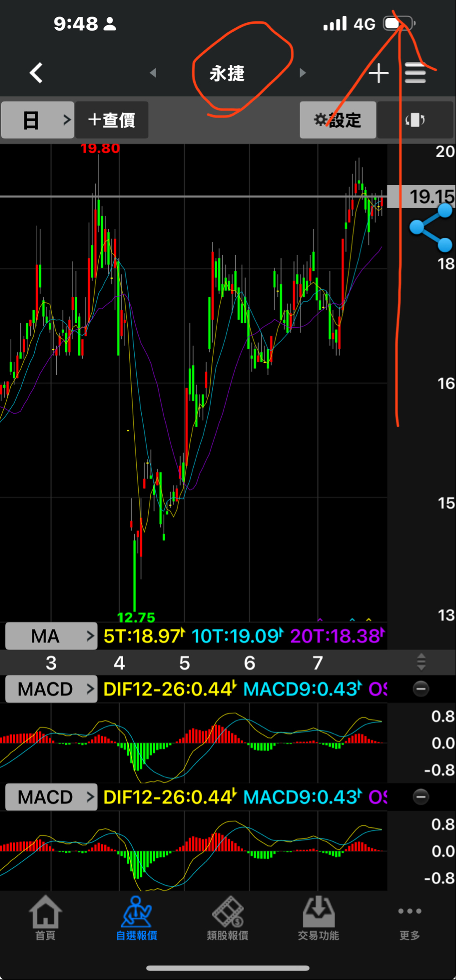
Task: Open the 設定 settings button
Action: [338, 120]
